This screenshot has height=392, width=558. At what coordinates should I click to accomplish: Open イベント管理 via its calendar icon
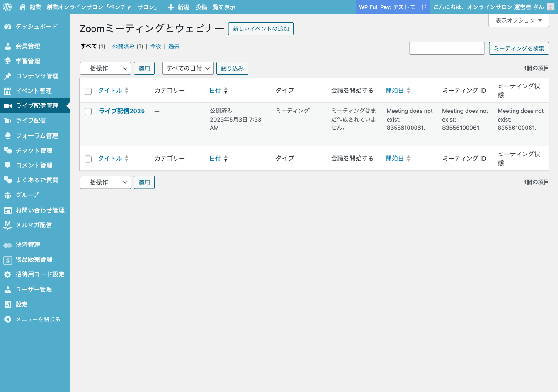click(7, 91)
